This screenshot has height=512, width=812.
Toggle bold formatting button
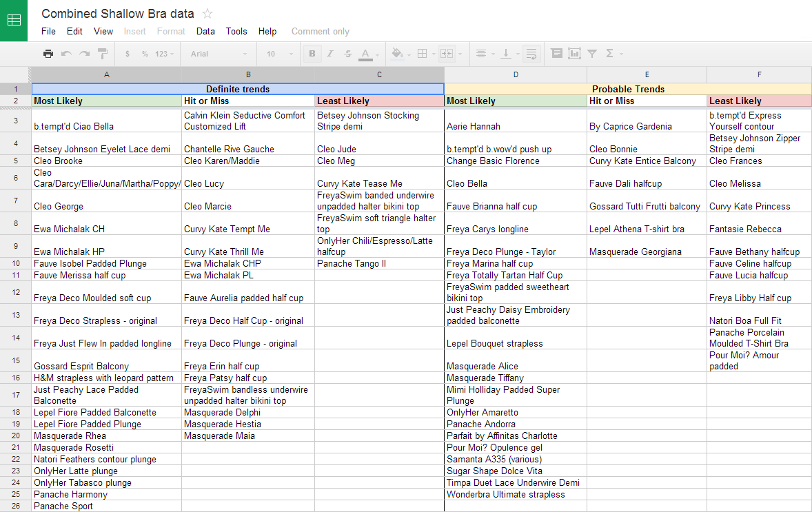[312, 53]
